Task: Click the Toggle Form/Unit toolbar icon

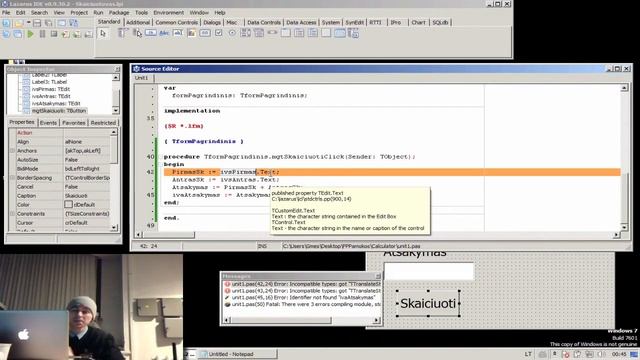Action: [73, 23]
